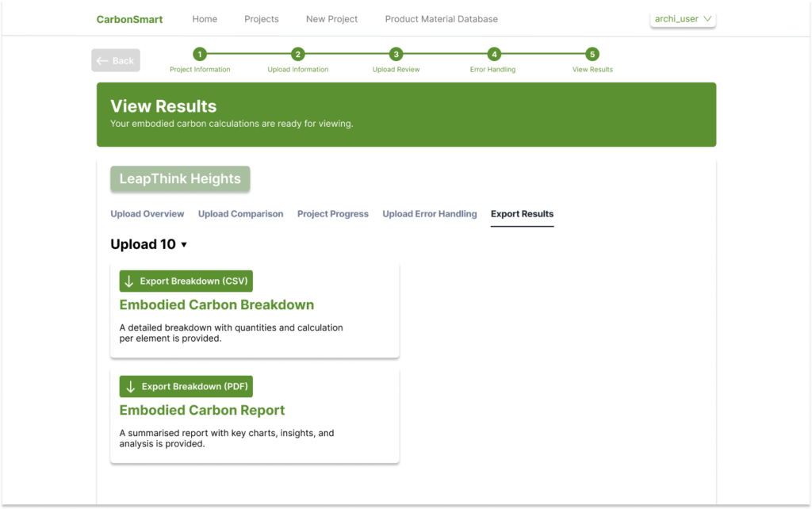Open the archi_user account dropdown

coord(682,17)
